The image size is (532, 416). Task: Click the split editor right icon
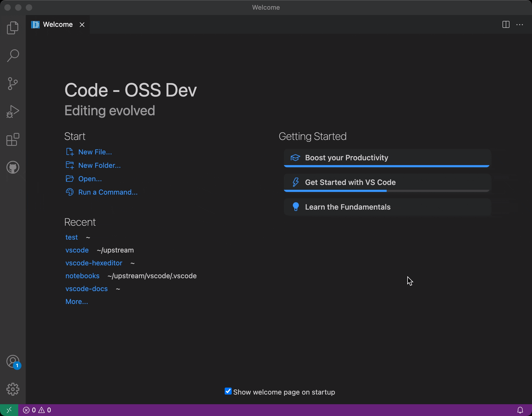click(506, 25)
